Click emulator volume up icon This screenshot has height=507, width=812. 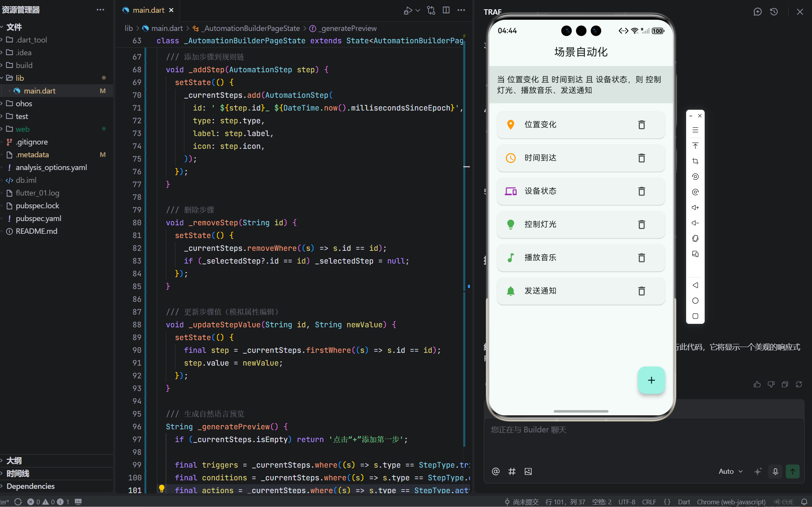[695, 208]
